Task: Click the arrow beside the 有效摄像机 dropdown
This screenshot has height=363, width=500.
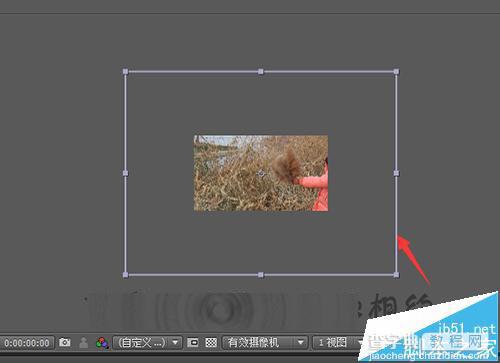Action: pos(301,342)
